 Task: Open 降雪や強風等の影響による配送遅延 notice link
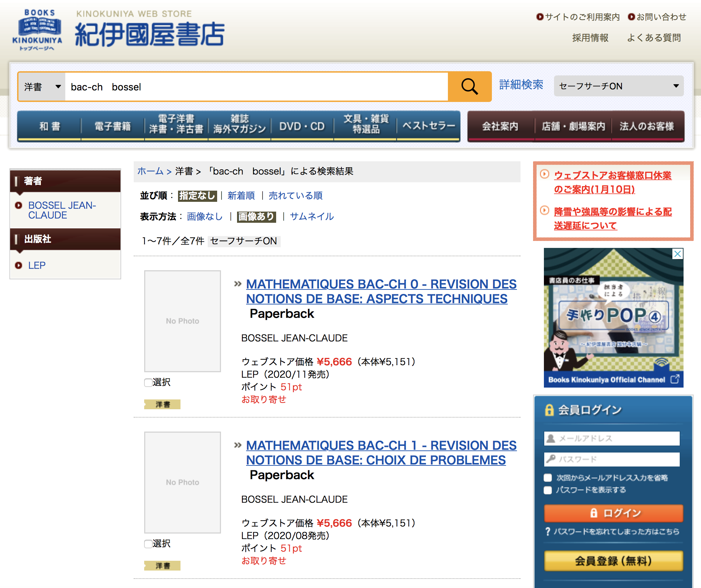coord(613,218)
